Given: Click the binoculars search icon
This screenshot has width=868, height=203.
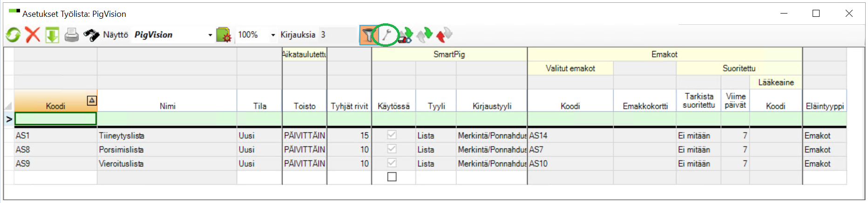Looking at the screenshot, I should click(x=91, y=35).
